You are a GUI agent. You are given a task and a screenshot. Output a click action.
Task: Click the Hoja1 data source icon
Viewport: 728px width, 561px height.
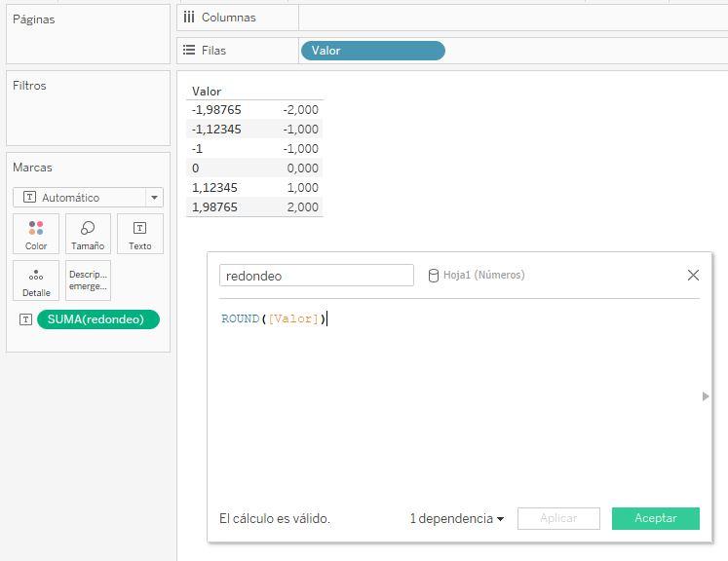(x=434, y=276)
